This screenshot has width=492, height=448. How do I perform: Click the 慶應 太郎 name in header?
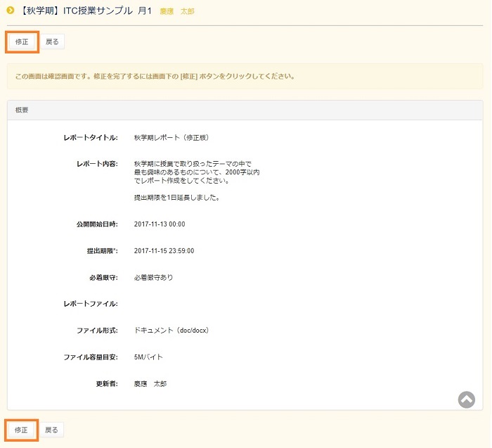point(177,12)
